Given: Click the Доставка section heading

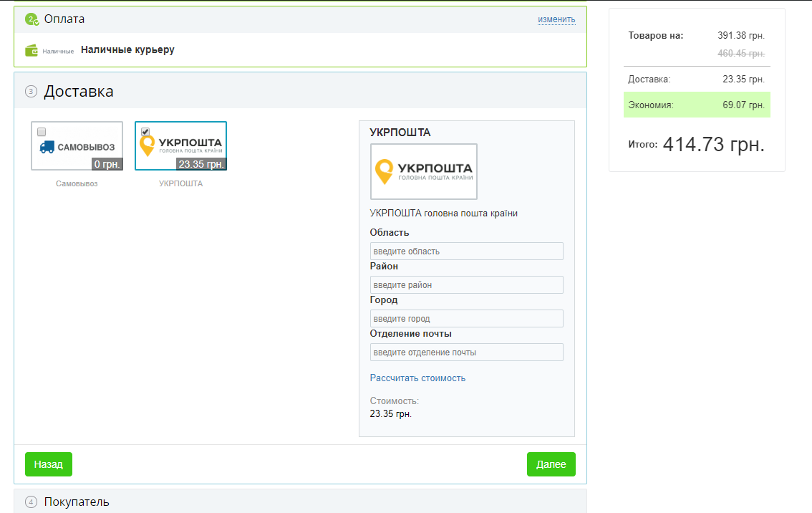Looking at the screenshot, I should [79, 91].
